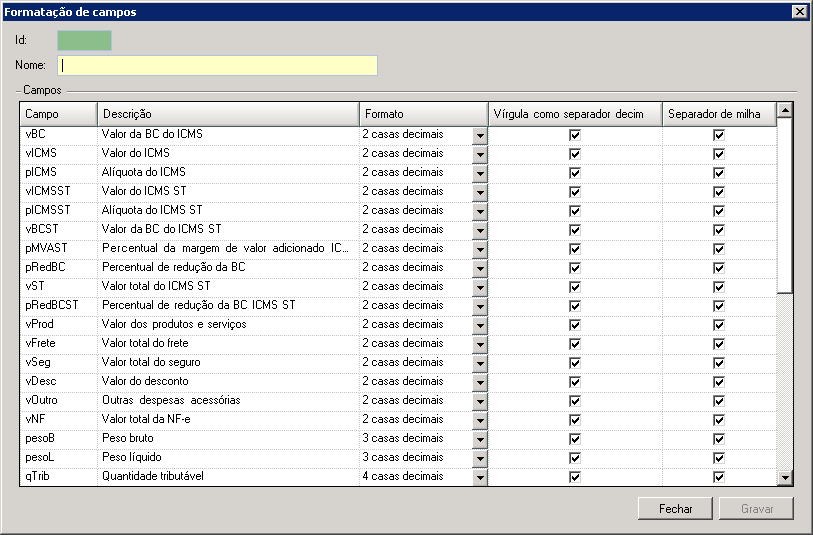Click the Formato column header
This screenshot has height=535, width=813.
[x=422, y=114]
